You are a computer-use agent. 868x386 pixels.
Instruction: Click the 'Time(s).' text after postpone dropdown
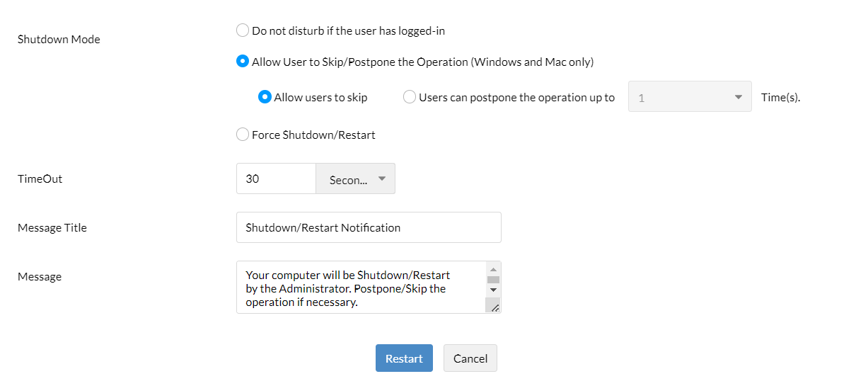781,98
